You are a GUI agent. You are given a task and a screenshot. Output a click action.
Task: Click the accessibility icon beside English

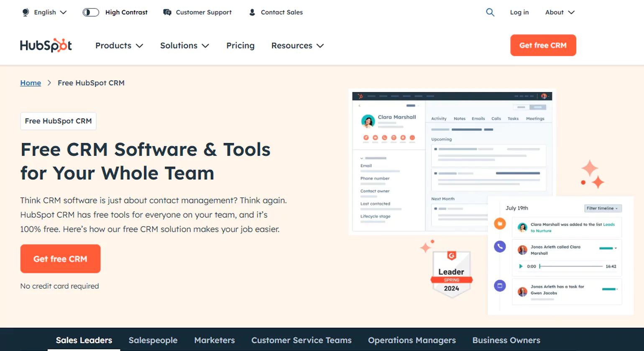(25, 12)
